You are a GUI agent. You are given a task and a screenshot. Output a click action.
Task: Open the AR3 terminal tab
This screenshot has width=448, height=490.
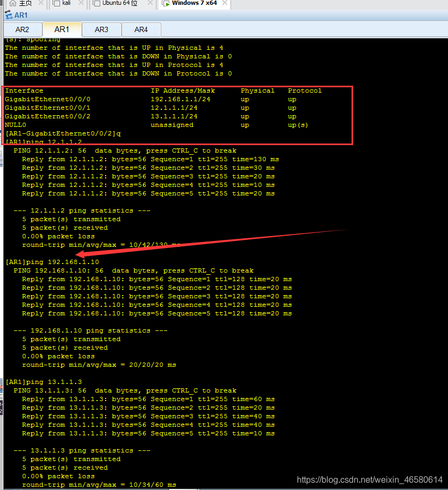point(101,29)
